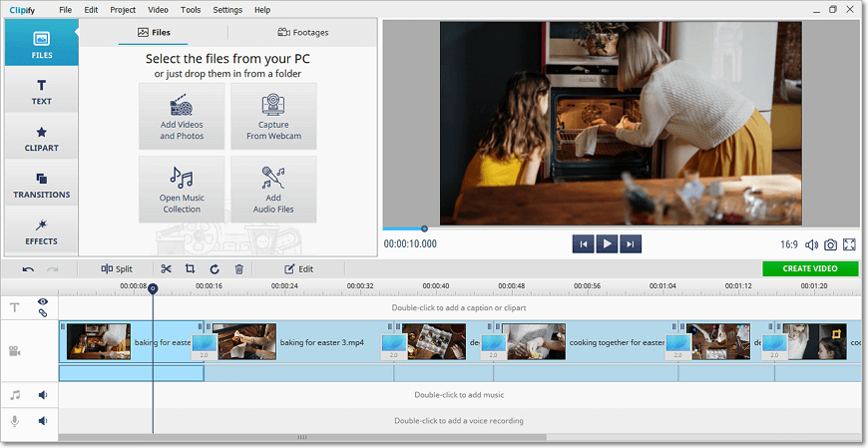Open the Effects sidebar section
The image size is (868, 448).
[42, 229]
